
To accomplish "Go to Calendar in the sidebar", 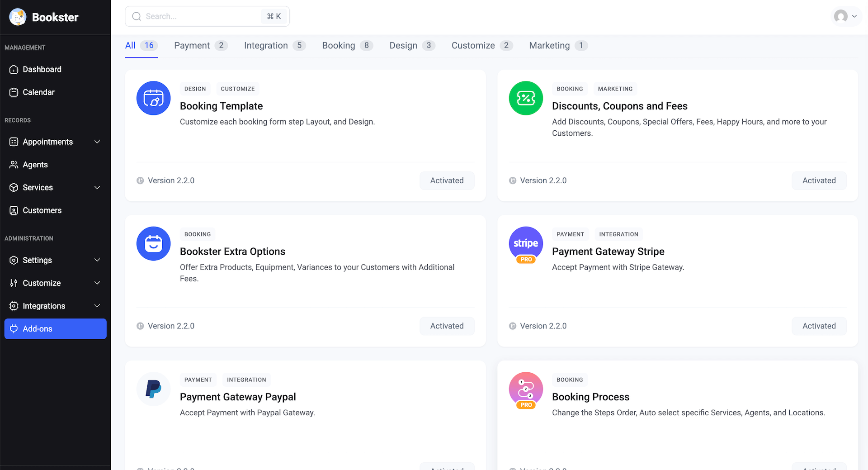I will point(38,92).
